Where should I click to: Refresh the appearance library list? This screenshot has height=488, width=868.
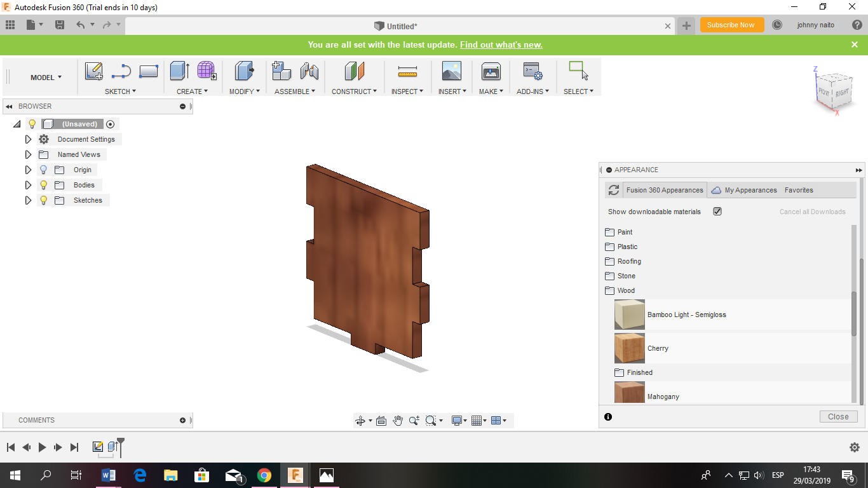[x=613, y=190]
